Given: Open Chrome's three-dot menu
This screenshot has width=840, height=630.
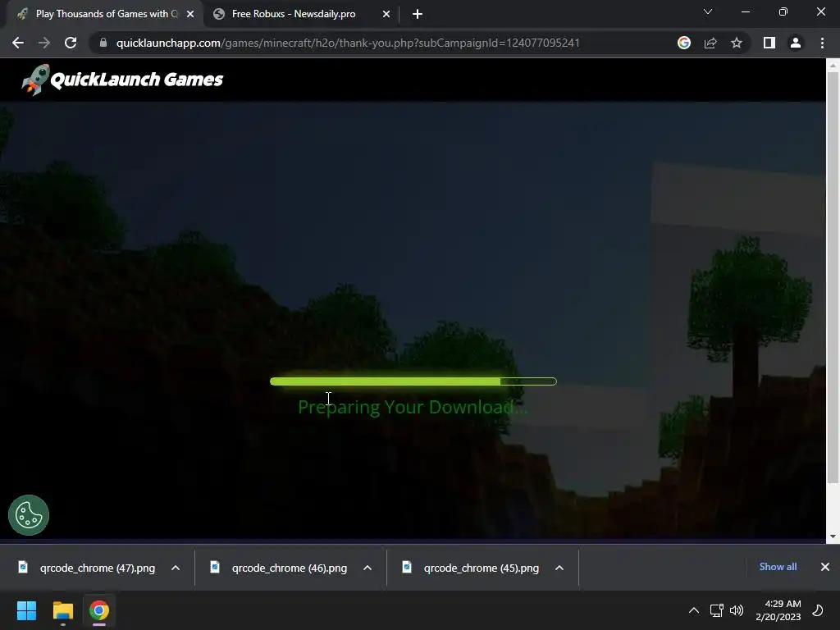Looking at the screenshot, I should 822,43.
